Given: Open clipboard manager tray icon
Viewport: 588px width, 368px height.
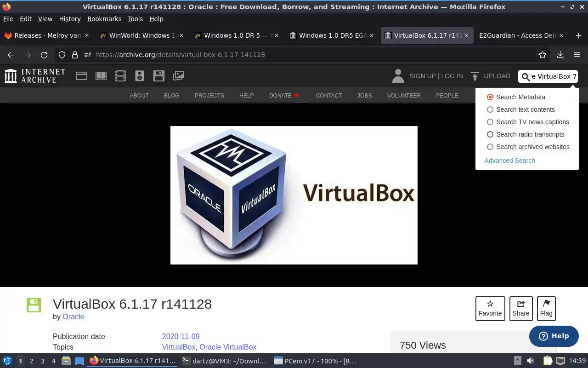Looking at the screenshot, I should 548,361.
